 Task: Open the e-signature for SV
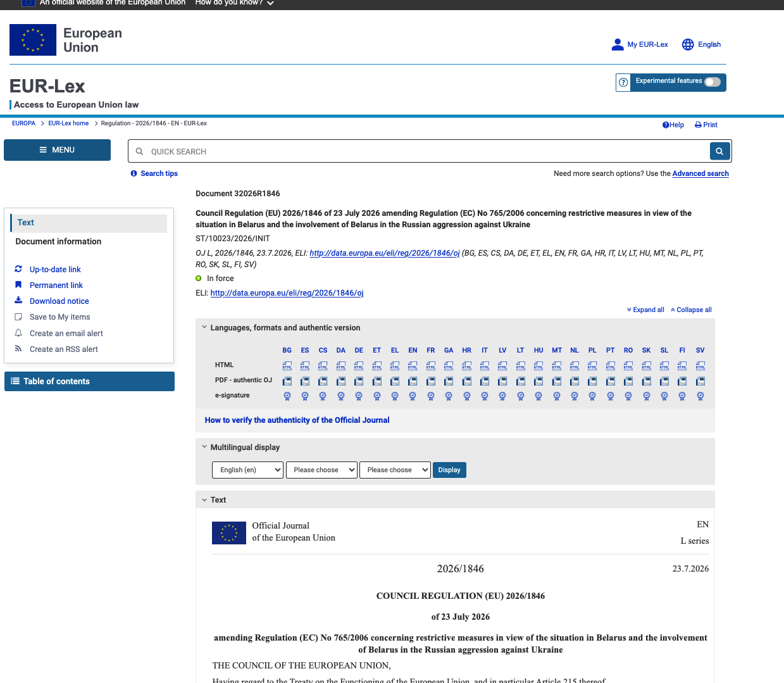[700, 396]
